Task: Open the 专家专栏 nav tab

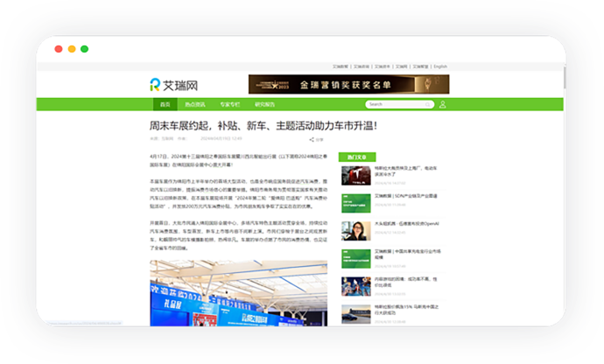Action: coord(230,104)
